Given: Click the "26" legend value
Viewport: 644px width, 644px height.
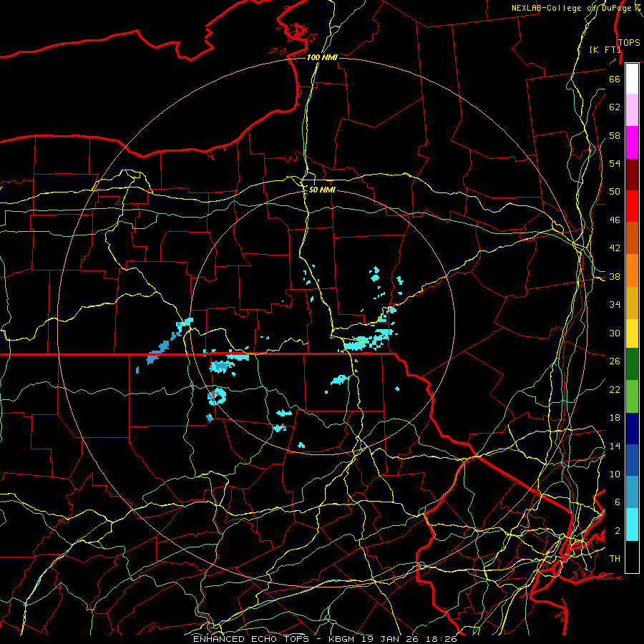Looking at the screenshot, I should pyautogui.click(x=615, y=361).
